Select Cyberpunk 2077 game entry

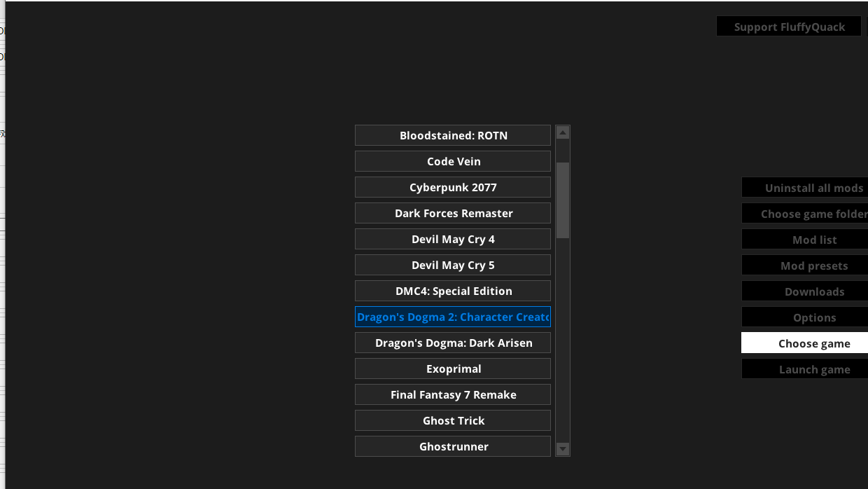(x=453, y=187)
